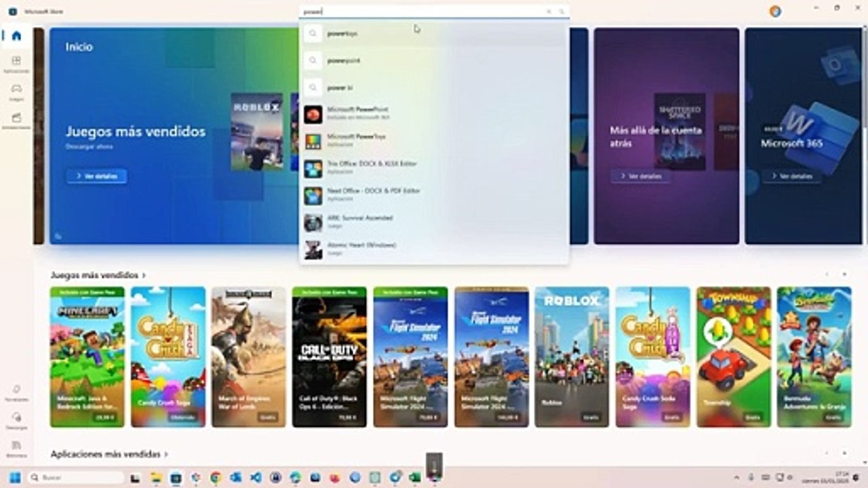The height and width of the screenshot is (488, 868).
Task: Open Excel from the taskbar
Action: pos(414,478)
